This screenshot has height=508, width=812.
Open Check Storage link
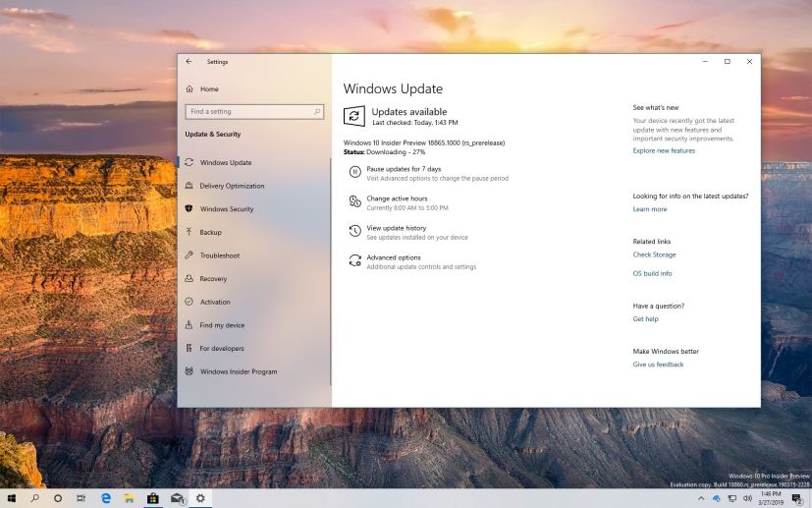pos(654,255)
